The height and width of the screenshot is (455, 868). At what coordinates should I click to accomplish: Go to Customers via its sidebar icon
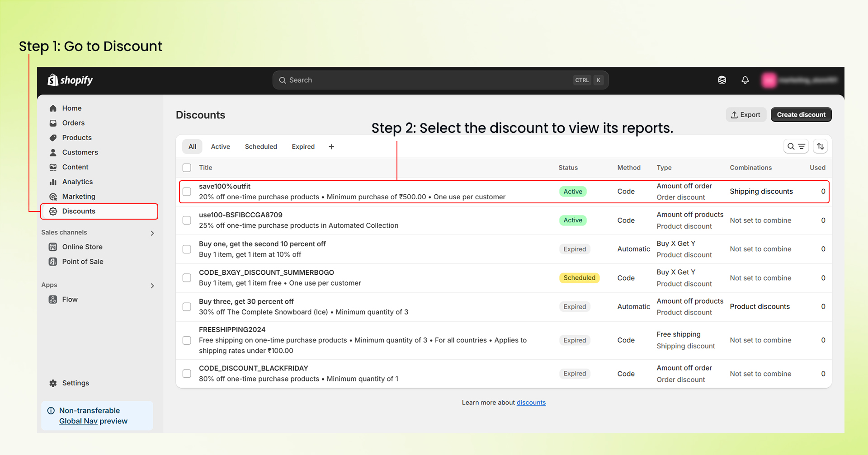pos(53,152)
